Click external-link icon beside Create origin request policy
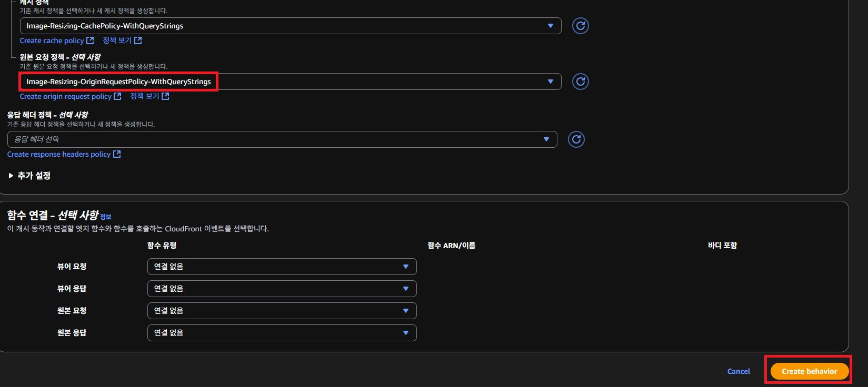 [117, 96]
